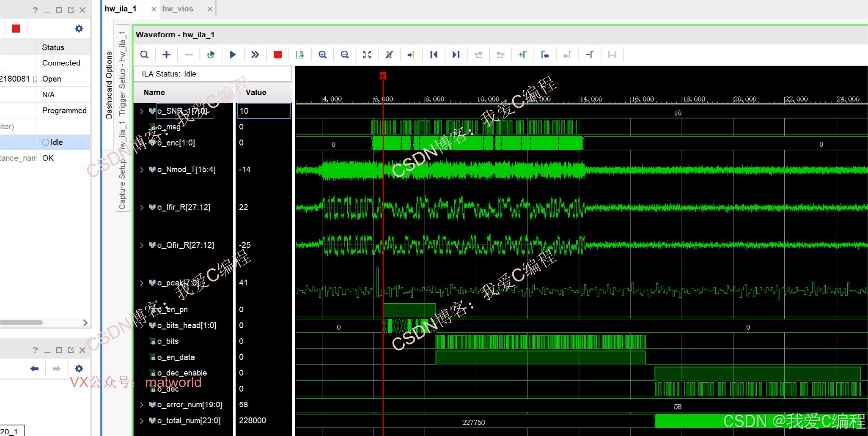This screenshot has width=868, height=436.
Task: Open the Trigger Setup - hw_ila_1 side tab
Action: tap(122, 73)
